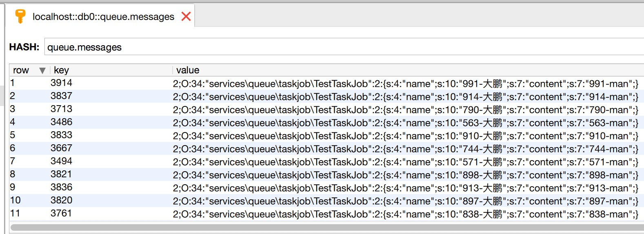Click the value containing "563-man"
The image size is (644, 234).
tap(405, 123)
